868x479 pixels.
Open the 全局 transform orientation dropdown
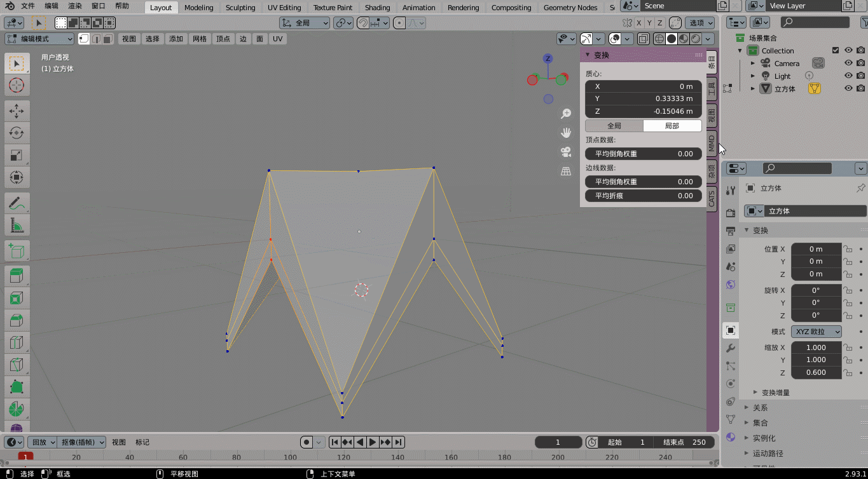point(305,23)
